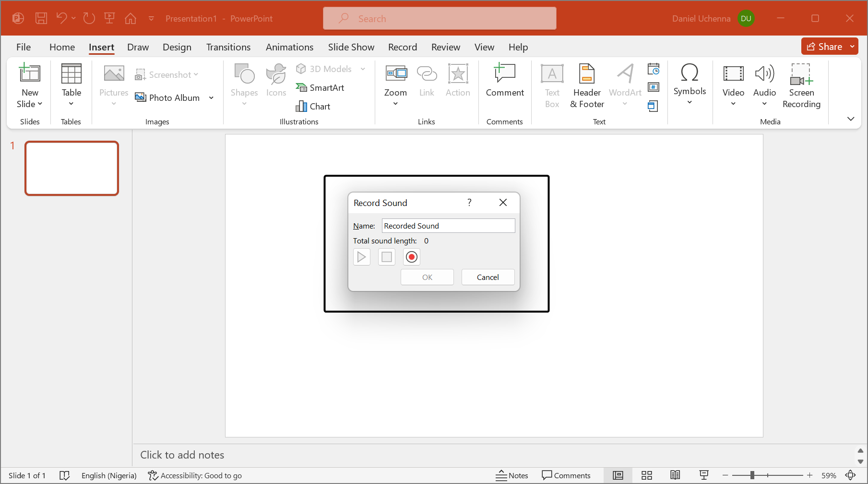This screenshot has width=868, height=484.
Task: Toggle the Notes pane in status bar
Action: coord(512,475)
